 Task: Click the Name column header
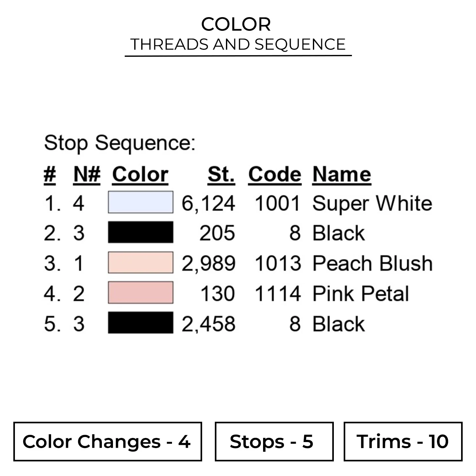click(x=342, y=175)
